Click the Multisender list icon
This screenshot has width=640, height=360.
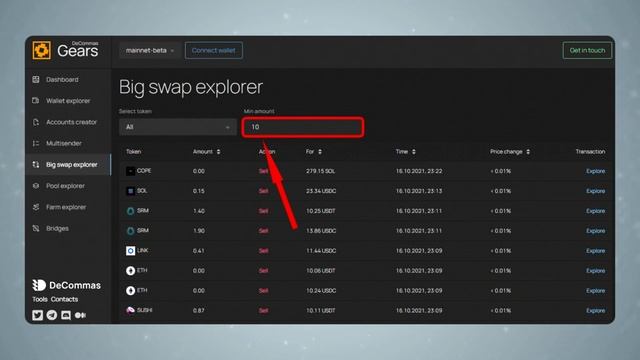click(x=36, y=143)
